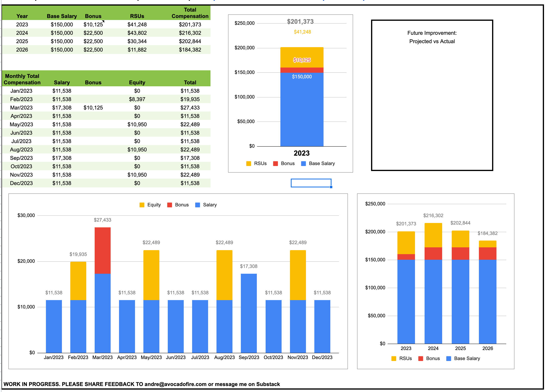546x392 pixels.
Task: Click the Equity legend swatch in monthly chart
Action: (142, 205)
